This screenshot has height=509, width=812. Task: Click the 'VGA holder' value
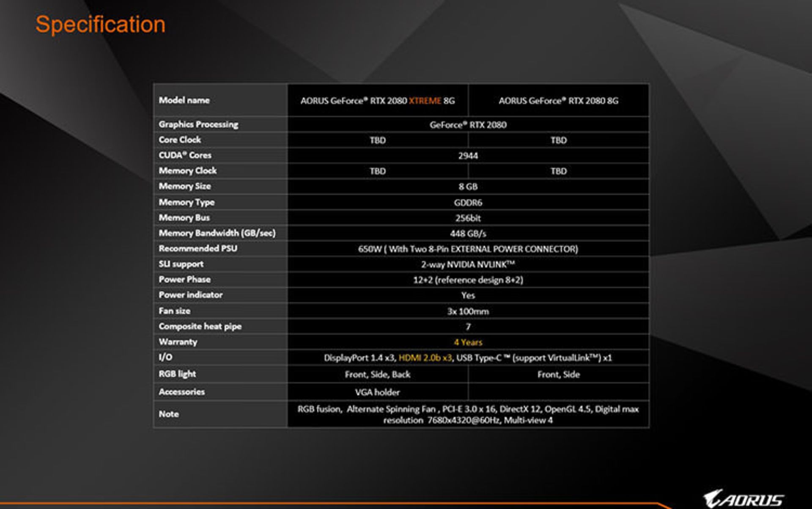[378, 392]
